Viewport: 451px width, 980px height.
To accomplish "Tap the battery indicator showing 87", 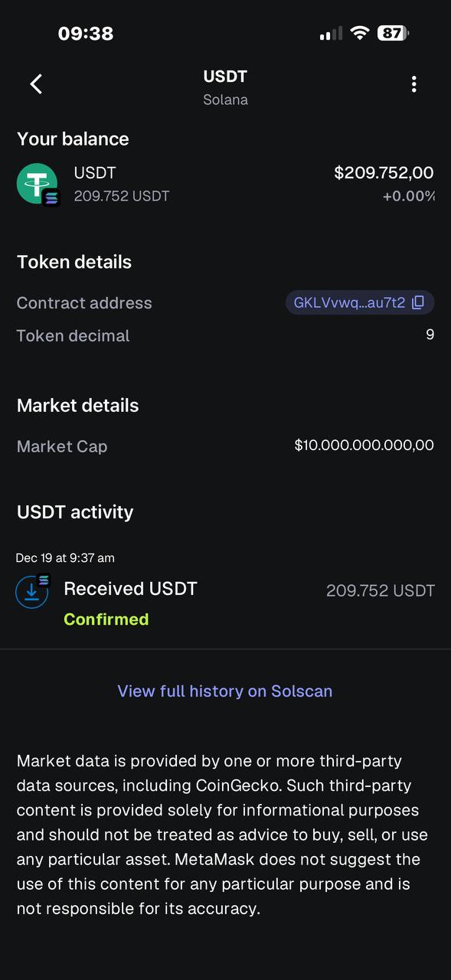I will [392, 33].
